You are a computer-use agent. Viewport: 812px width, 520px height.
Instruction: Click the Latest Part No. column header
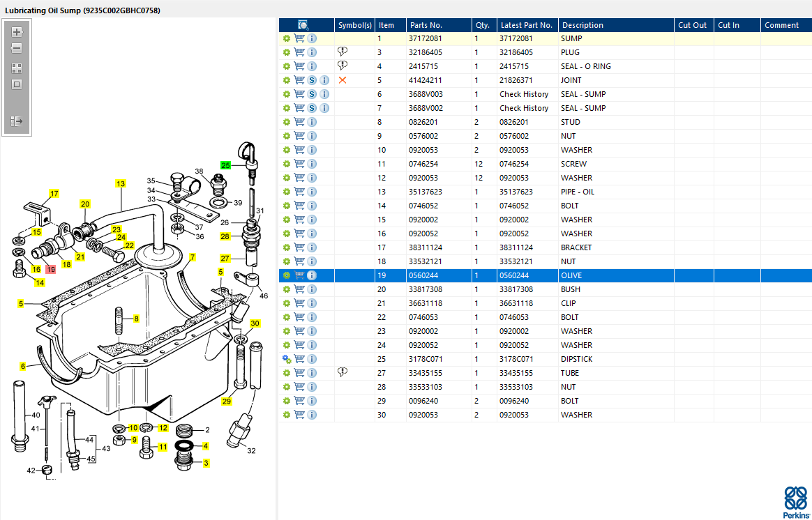point(526,25)
